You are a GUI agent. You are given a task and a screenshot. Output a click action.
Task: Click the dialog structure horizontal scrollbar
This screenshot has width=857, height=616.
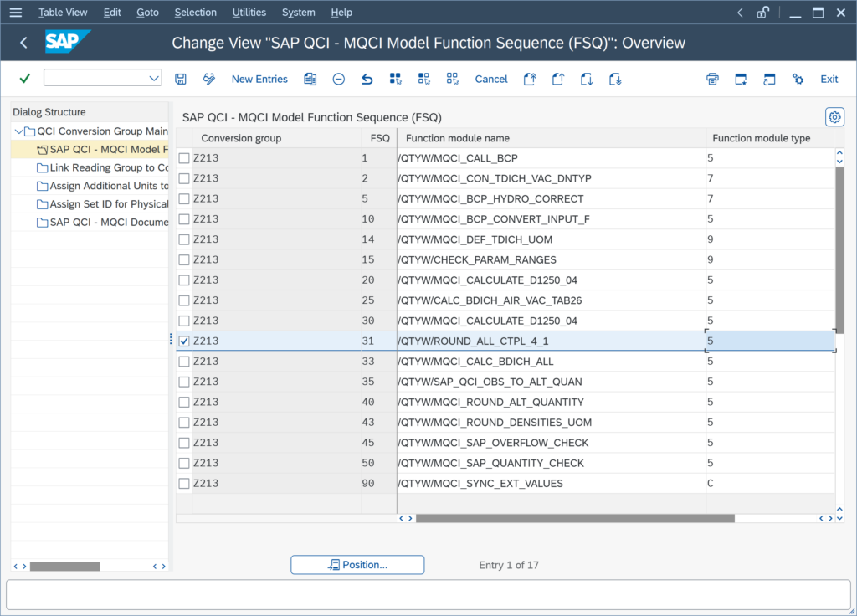coord(65,567)
